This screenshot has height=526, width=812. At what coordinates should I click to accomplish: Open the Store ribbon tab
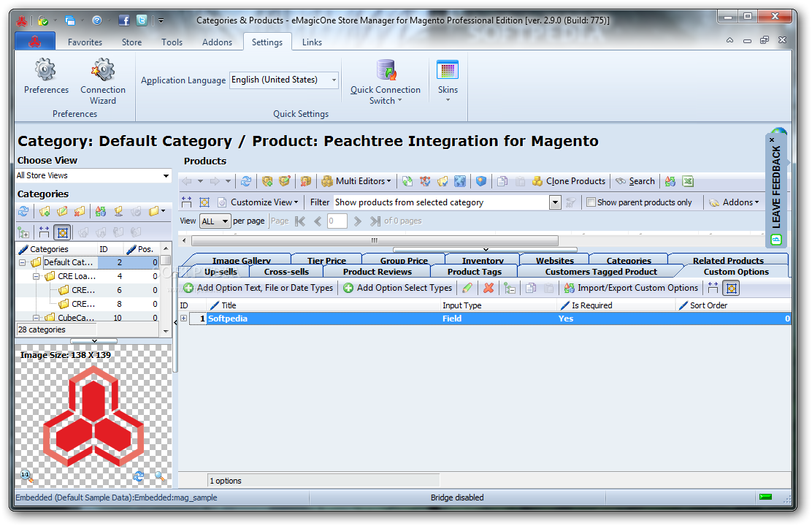[x=131, y=42]
